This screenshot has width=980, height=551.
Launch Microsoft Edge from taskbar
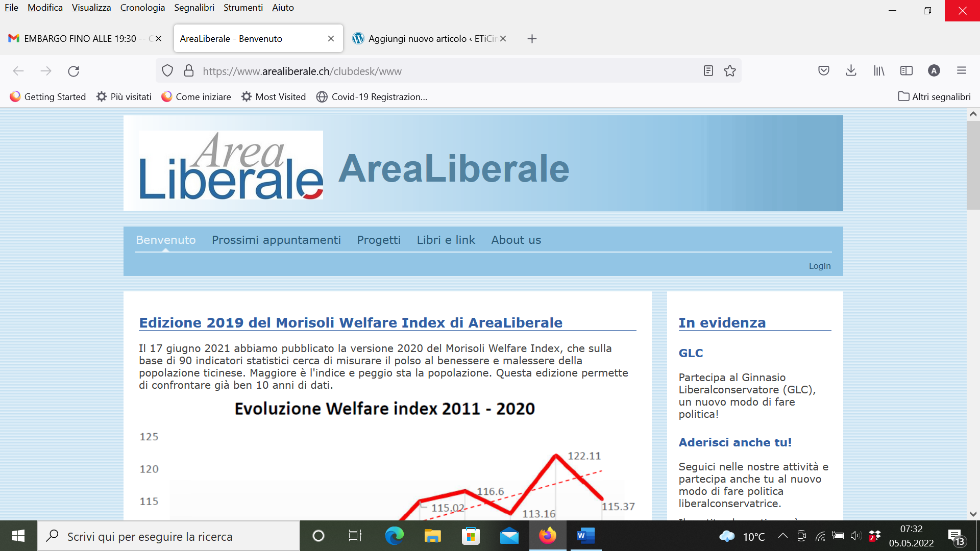(394, 536)
